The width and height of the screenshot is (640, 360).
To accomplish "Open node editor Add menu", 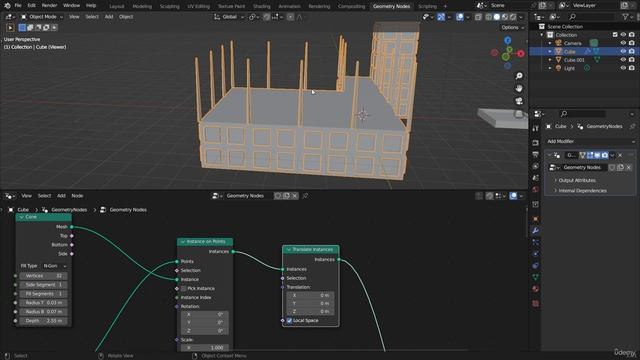I will coord(61,196).
